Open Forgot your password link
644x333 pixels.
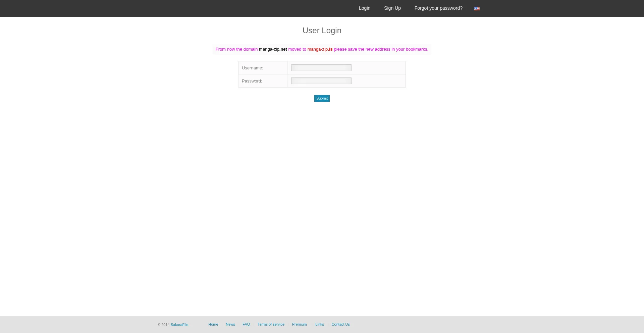pos(438,8)
